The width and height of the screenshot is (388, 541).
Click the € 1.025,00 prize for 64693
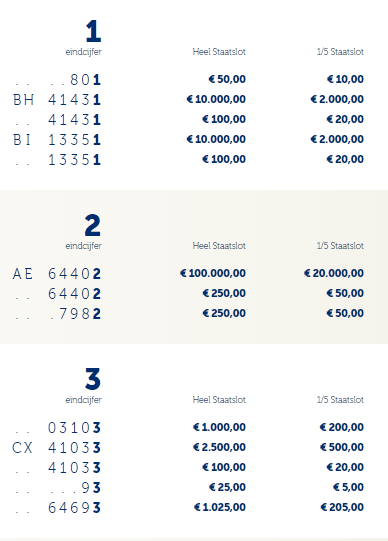220,507
